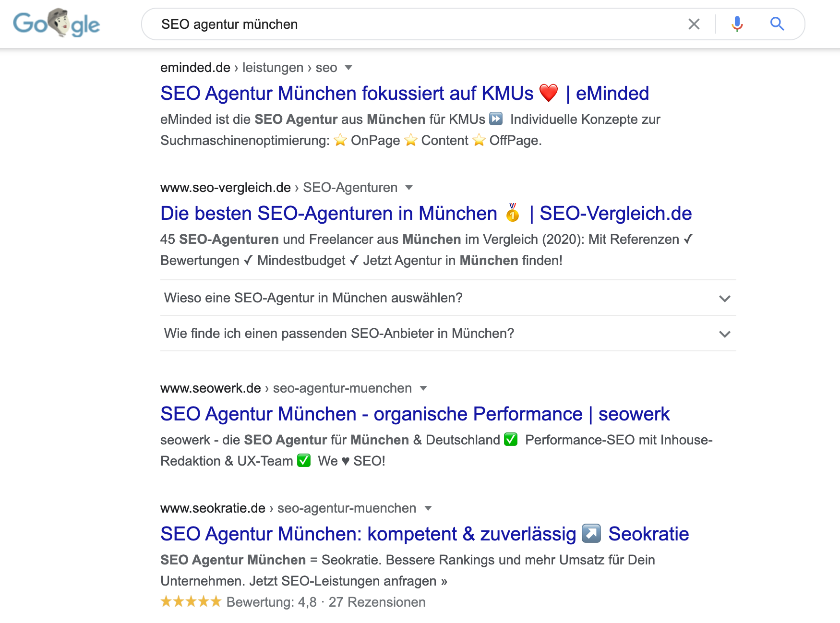Expand 'Wie finde ich einen passenden SEO-Anbieter'

[x=448, y=334]
